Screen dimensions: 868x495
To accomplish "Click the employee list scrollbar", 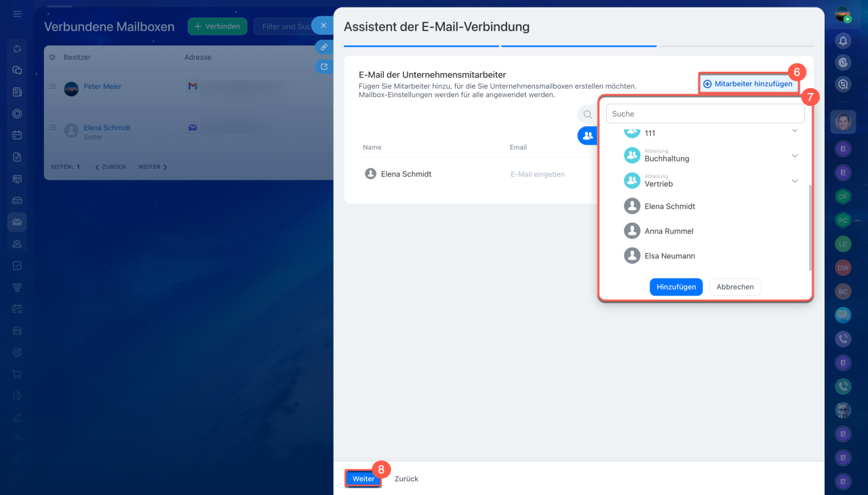I will (x=810, y=227).
